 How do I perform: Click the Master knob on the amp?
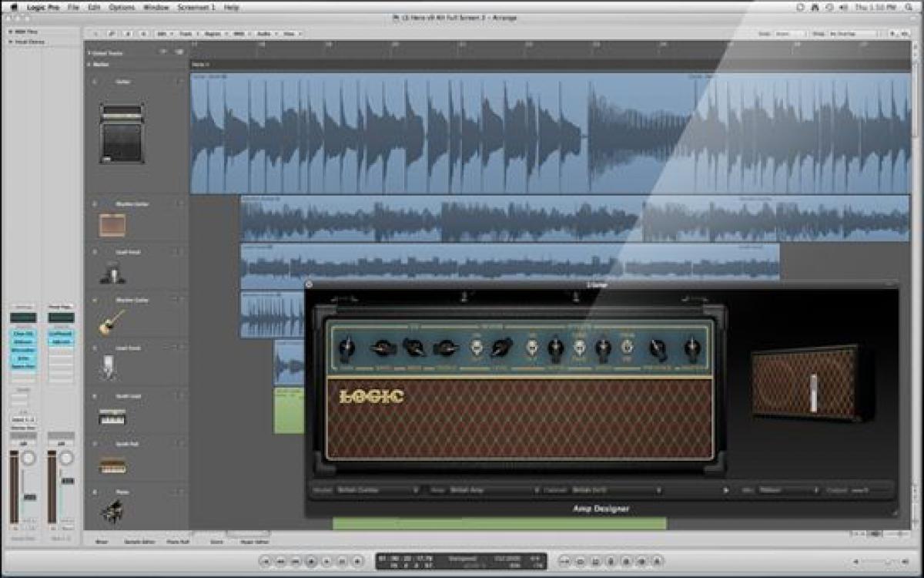coord(693,349)
